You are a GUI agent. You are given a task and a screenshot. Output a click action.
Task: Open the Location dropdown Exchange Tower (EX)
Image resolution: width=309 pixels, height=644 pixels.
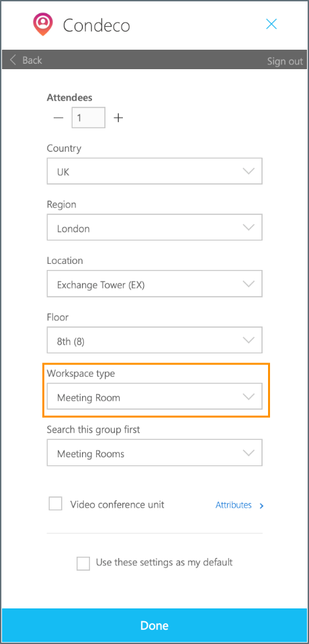click(x=154, y=284)
